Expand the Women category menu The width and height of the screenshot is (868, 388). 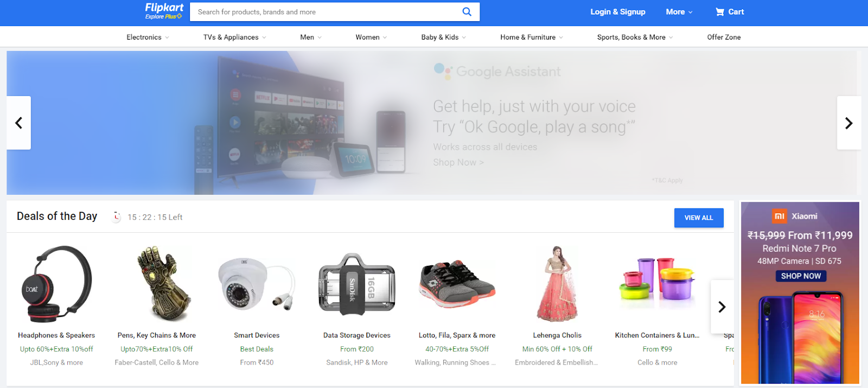371,37
